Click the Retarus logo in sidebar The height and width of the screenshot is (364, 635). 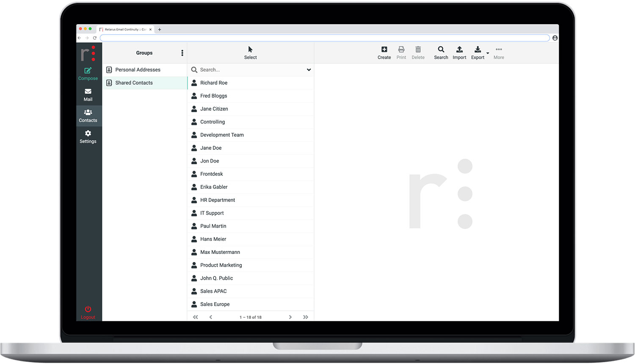(x=88, y=53)
